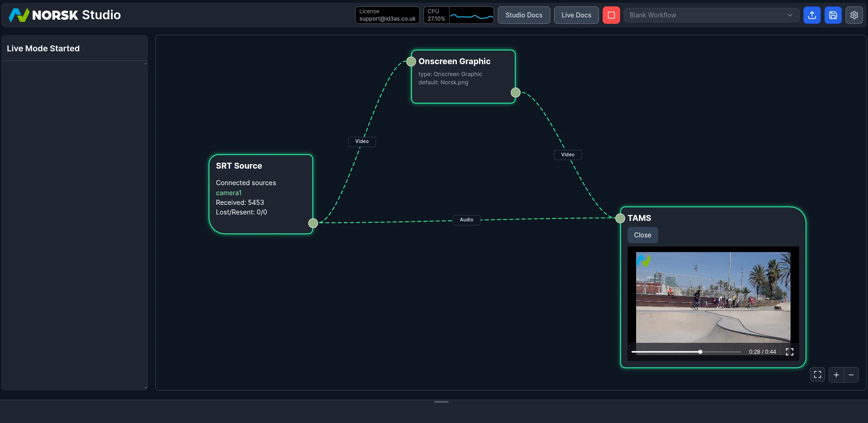Click the Onscreen Graphic input port
This screenshot has height=423, width=868.
click(x=411, y=61)
